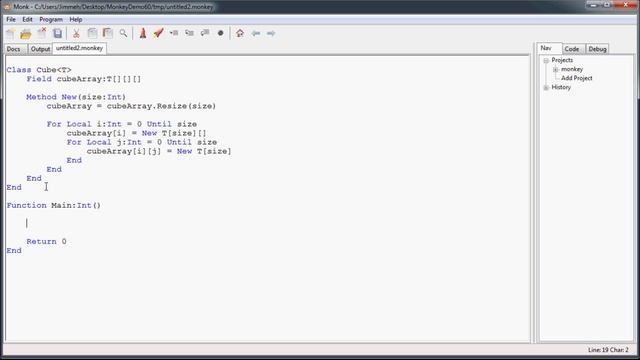Click the New file toolbar icon

pos(11,33)
